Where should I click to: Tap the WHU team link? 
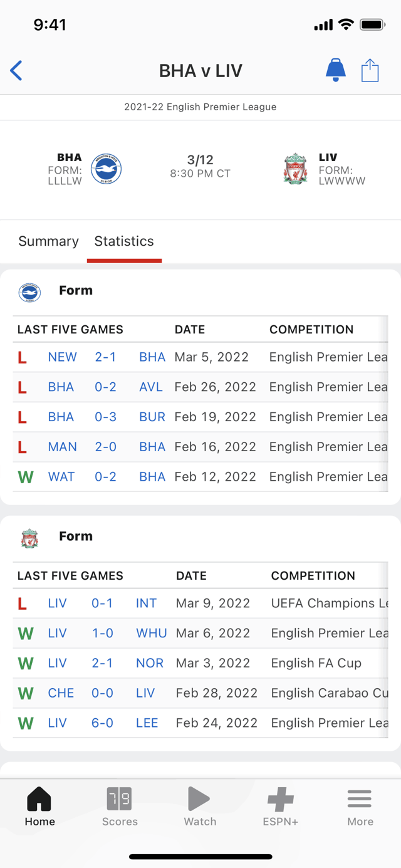152,633
